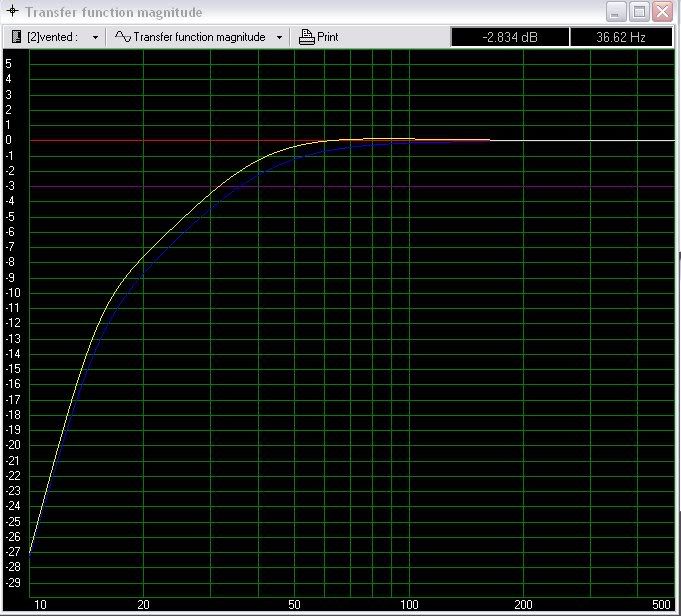
Task: Close the Transfer function magnitude window
Action: click(662, 11)
